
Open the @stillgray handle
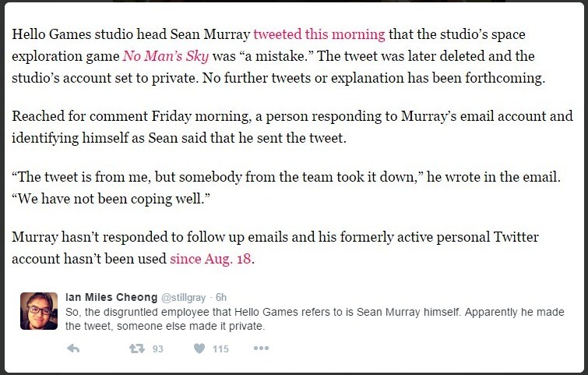point(183,298)
